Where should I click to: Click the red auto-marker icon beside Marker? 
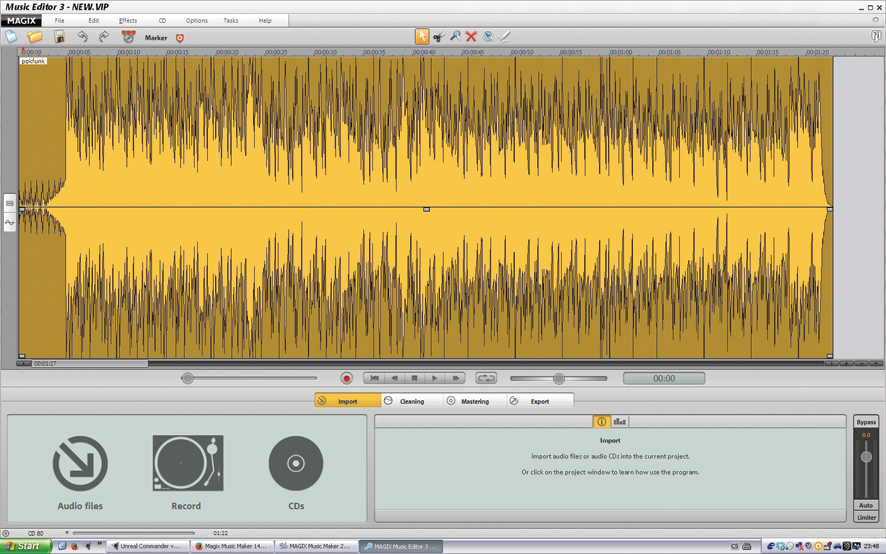[129, 37]
